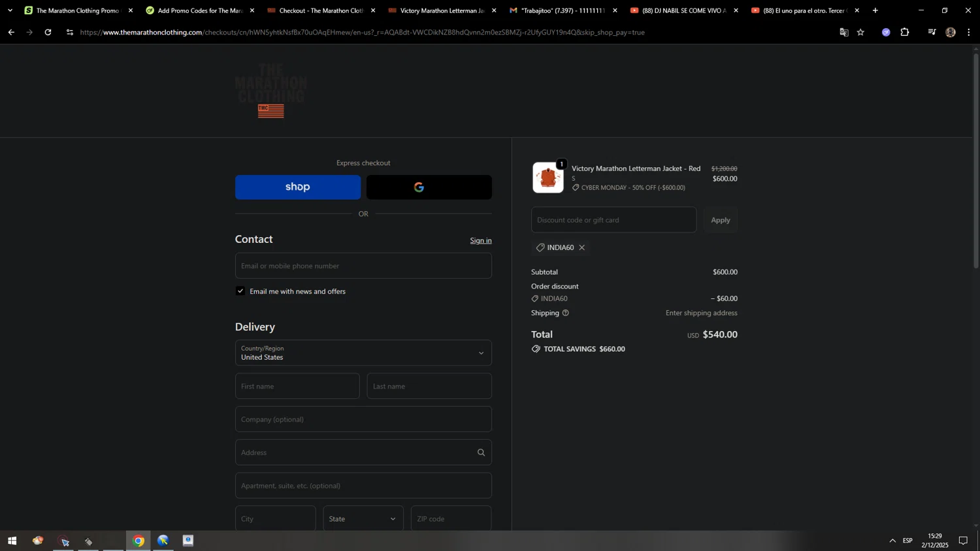Screen dimensions: 980x551
Task: Click the page vertical scrollbar
Action: point(976,160)
